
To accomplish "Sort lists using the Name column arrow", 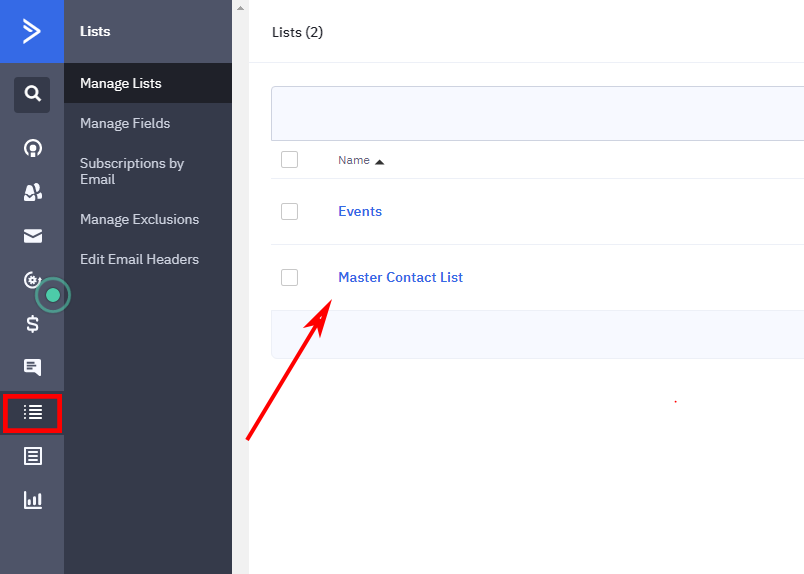I will [x=379, y=161].
